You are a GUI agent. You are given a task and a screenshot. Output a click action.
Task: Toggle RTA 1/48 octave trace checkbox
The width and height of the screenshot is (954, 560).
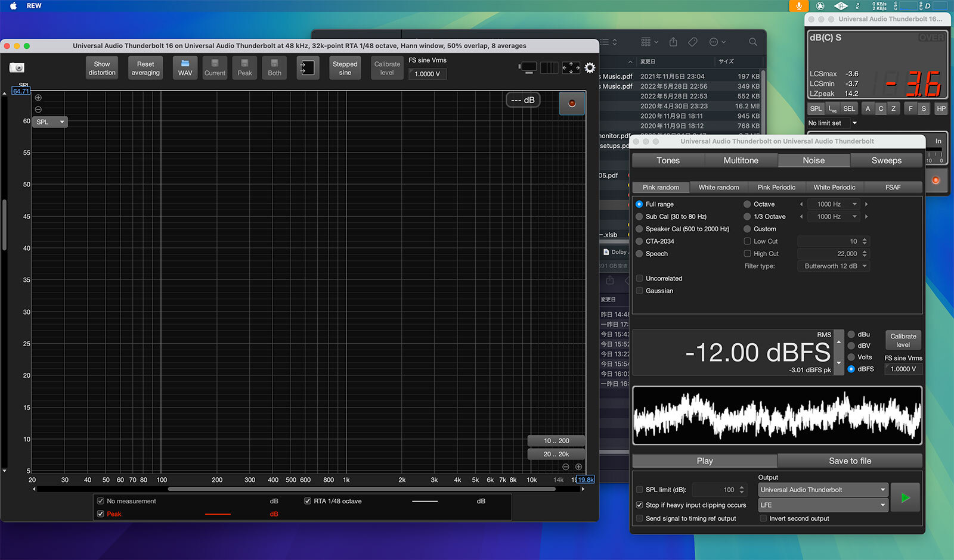click(308, 502)
